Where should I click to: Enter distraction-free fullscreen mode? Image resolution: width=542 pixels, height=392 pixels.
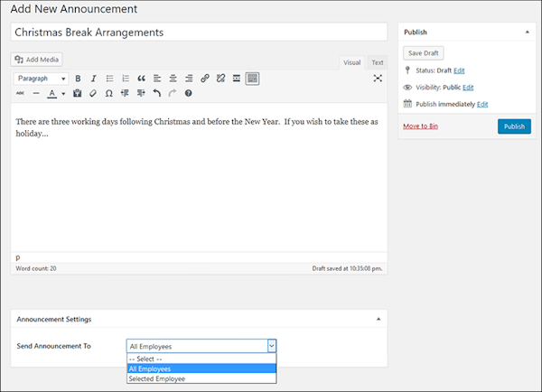coord(378,79)
